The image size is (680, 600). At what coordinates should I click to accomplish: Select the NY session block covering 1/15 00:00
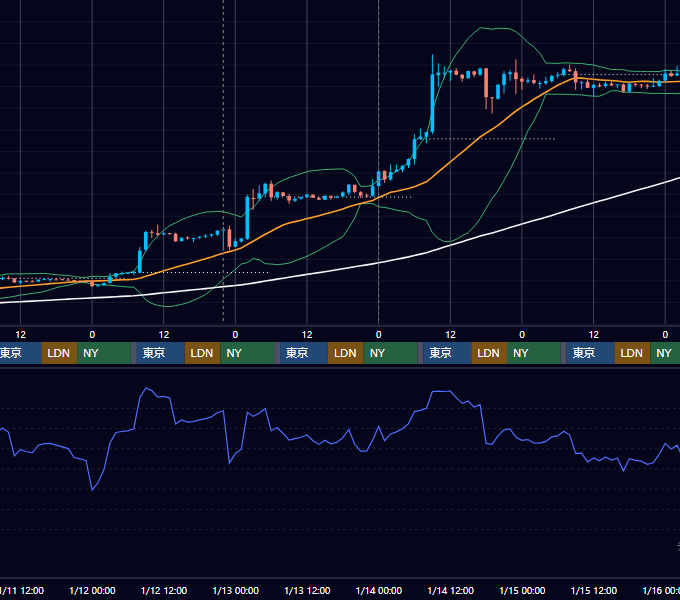pos(534,353)
